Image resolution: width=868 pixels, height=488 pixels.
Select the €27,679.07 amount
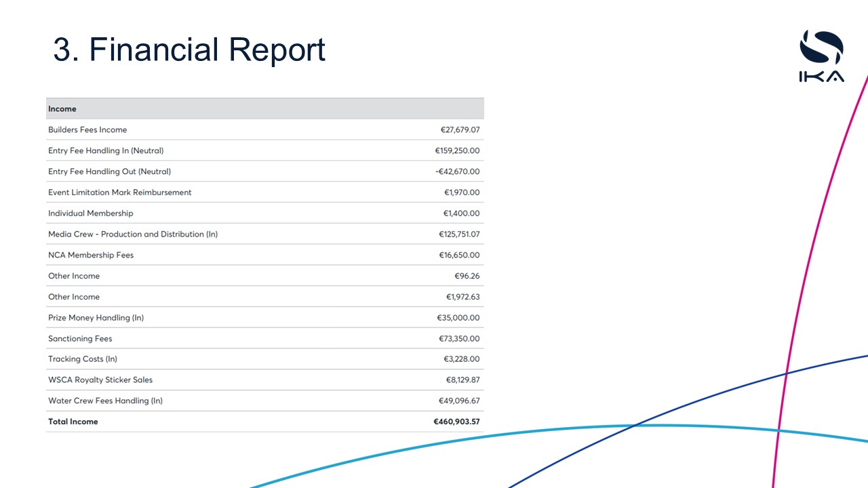[x=460, y=130]
